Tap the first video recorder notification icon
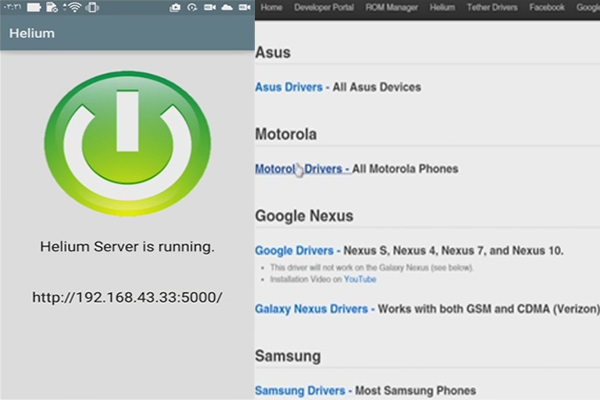This screenshot has height=400, width=600. (x=210, y=7)
